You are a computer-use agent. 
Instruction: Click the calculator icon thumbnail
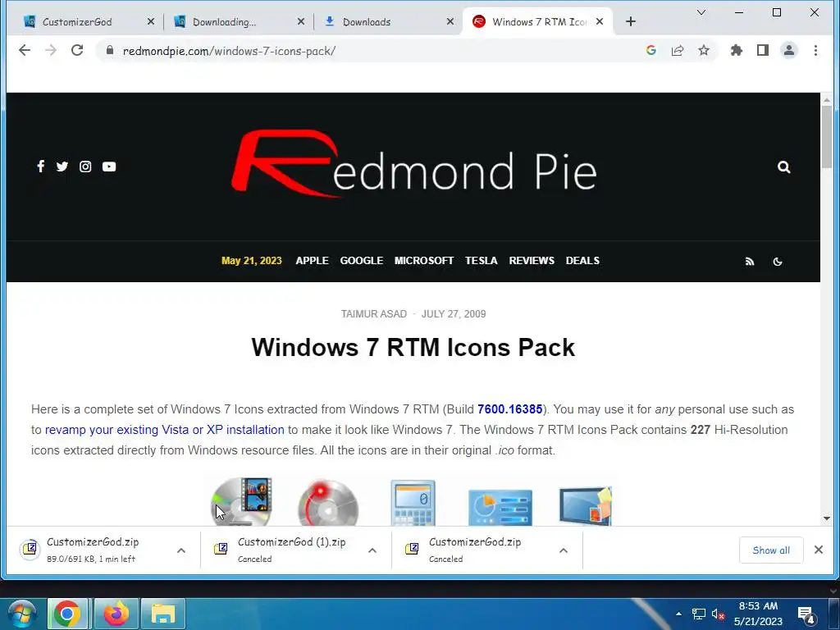tap(413, 503)
